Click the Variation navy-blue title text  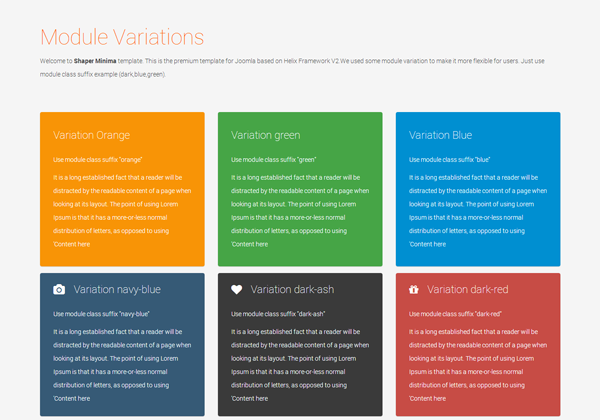point(117,290)
